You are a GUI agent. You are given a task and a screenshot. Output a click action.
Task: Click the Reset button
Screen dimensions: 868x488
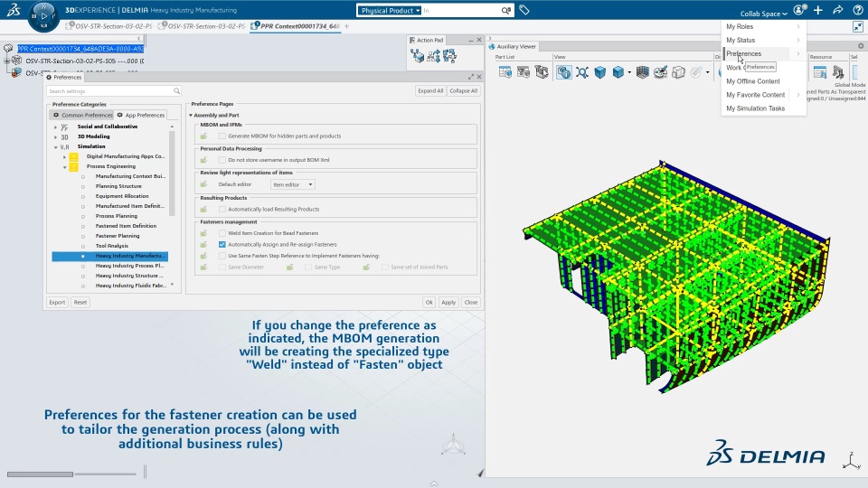point(80,302)
